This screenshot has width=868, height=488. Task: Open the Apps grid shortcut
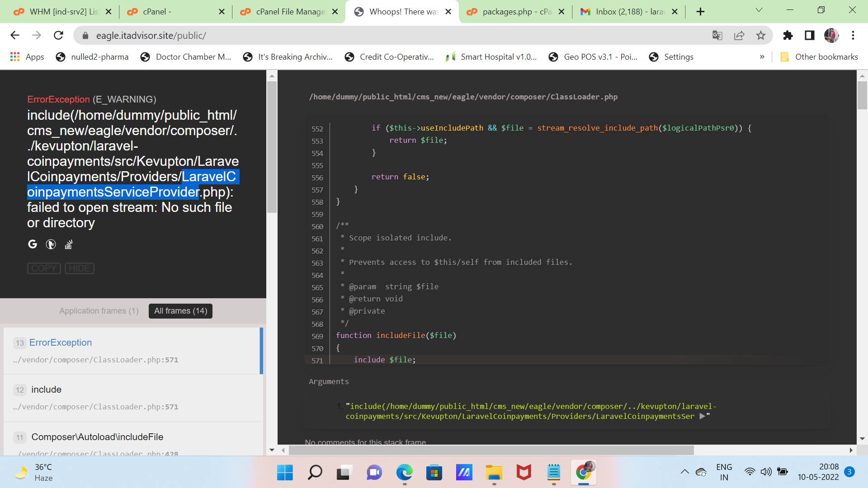[x=27, y=57]
